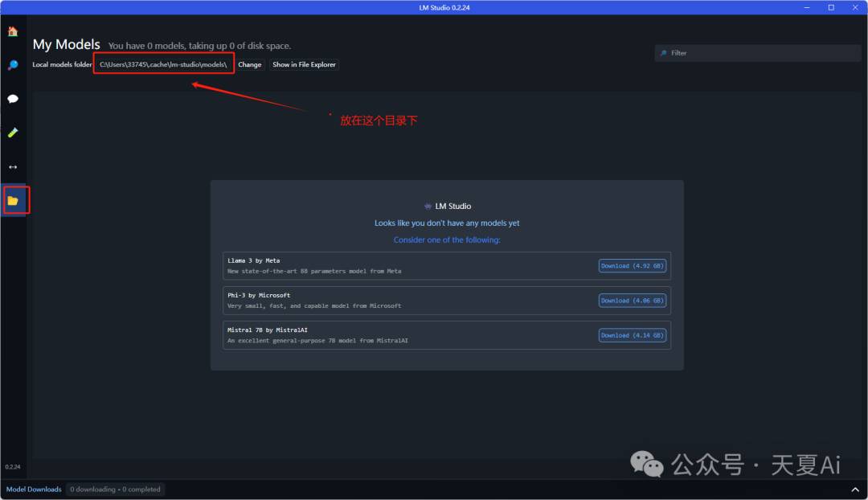This screenshot has width=868, height=500.
Task: Maximize the LM Studio window
Action: (x=831, y=7)
